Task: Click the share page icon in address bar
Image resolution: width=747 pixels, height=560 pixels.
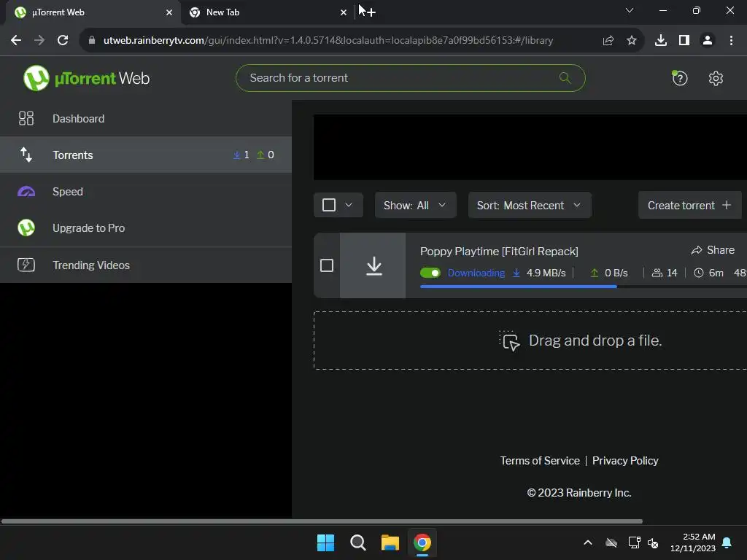Action: click(608, 41)
